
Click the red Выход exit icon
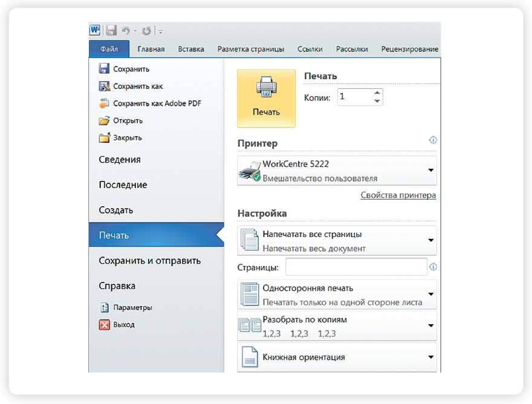[104, 325]
